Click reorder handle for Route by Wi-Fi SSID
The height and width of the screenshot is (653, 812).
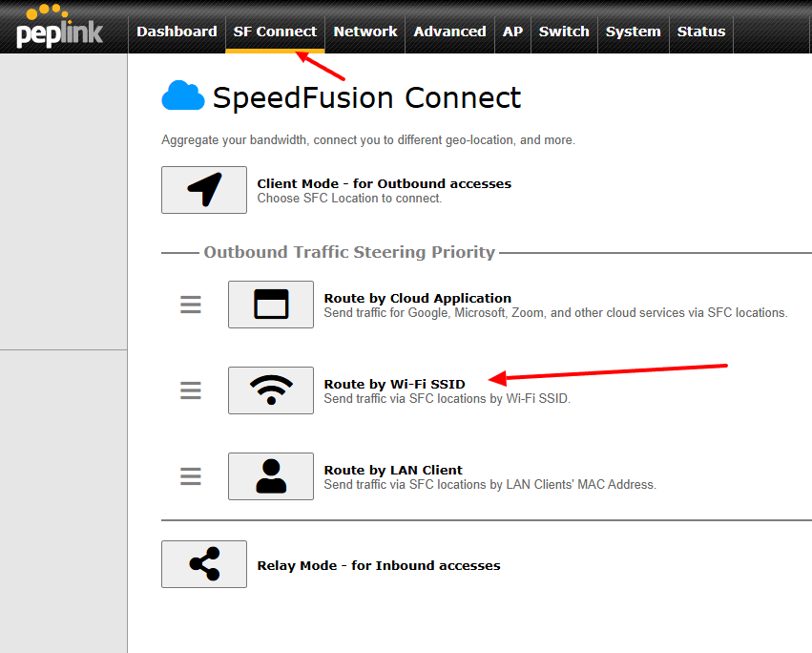pyautogui.click(x=191, y=390)
